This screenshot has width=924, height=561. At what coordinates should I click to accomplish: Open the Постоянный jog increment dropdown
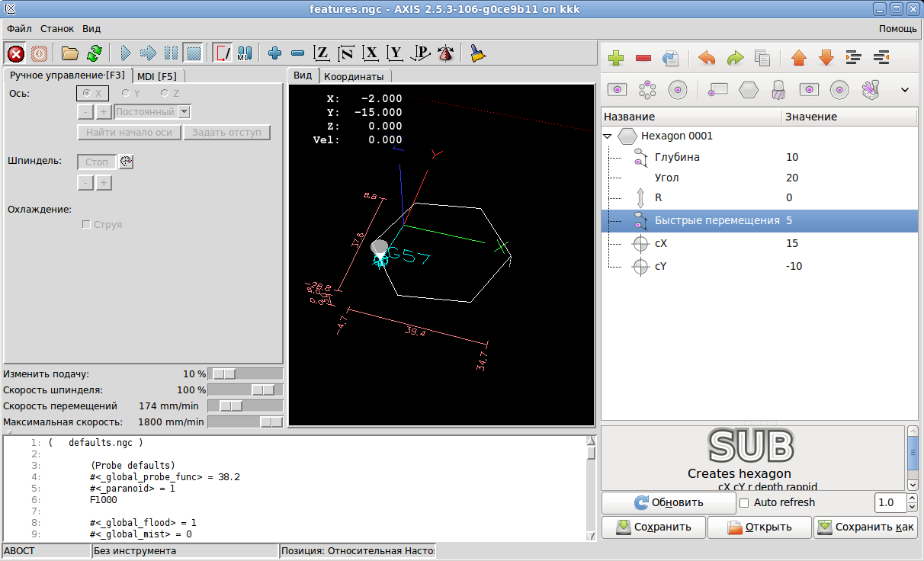click(x=184, y=112)
